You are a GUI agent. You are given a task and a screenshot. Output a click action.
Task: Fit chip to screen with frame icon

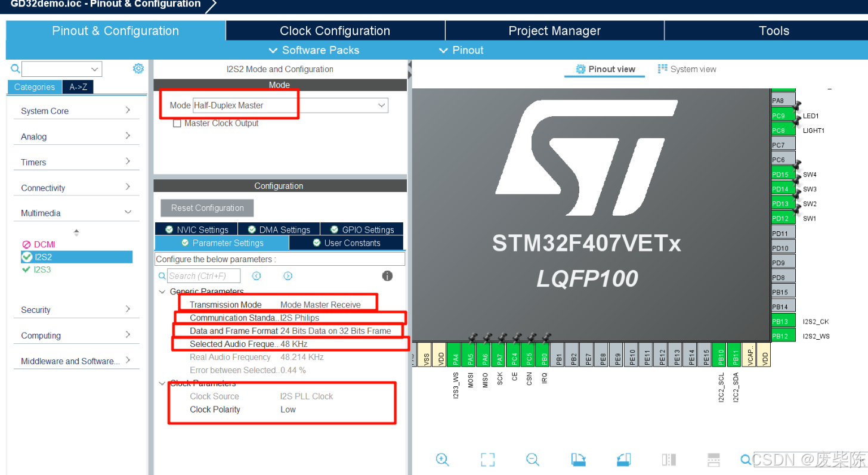pyautogui.click(x=488, y=459)
